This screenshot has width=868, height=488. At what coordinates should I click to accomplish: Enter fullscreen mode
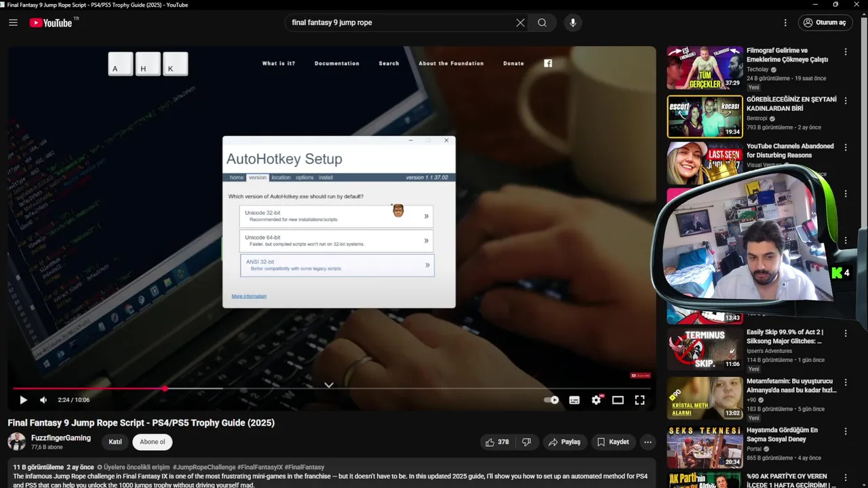(639, 400)
